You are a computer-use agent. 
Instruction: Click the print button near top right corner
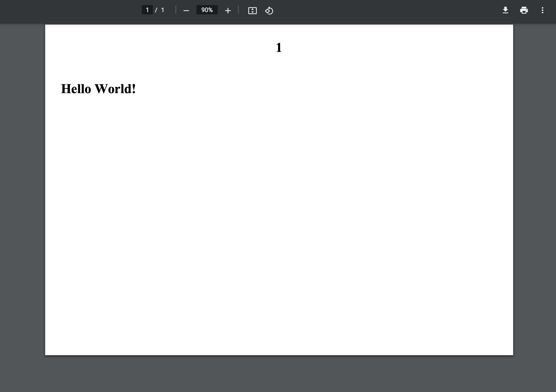point(524,10)
